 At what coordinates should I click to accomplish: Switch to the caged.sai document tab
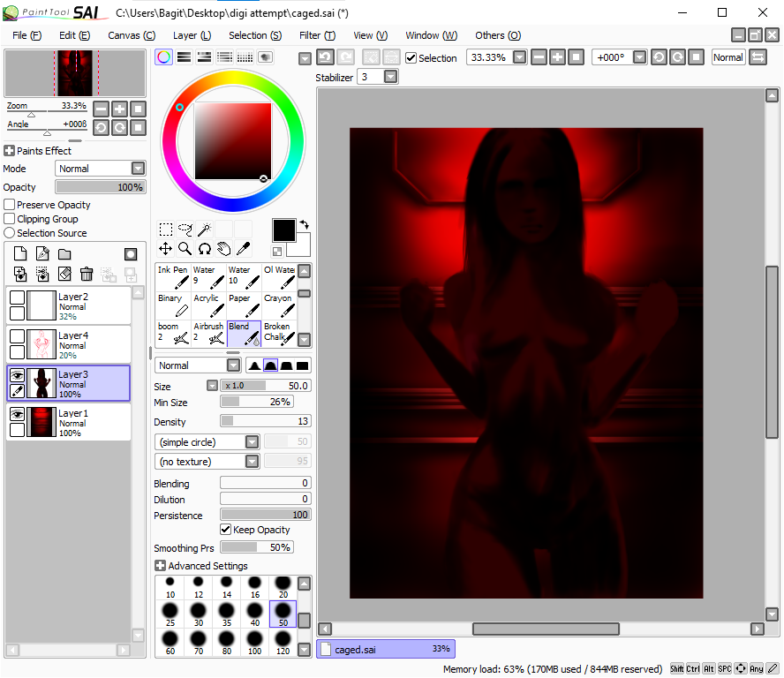tap(386, 649)
